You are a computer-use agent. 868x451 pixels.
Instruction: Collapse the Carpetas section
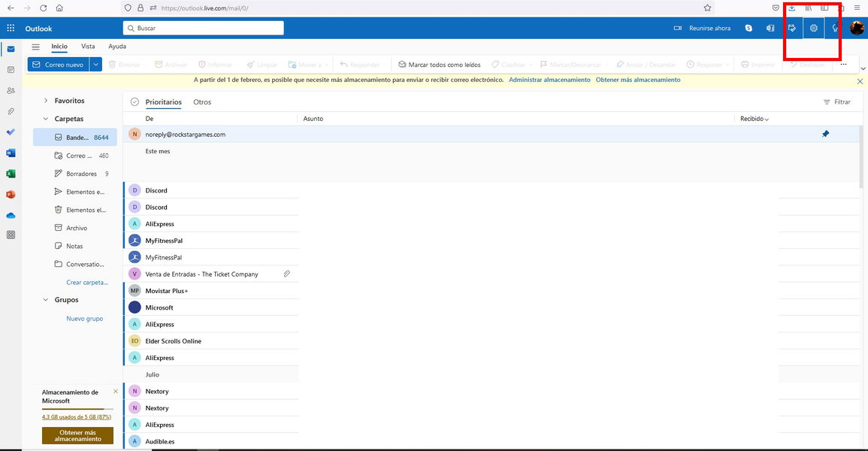click(45, 119)
